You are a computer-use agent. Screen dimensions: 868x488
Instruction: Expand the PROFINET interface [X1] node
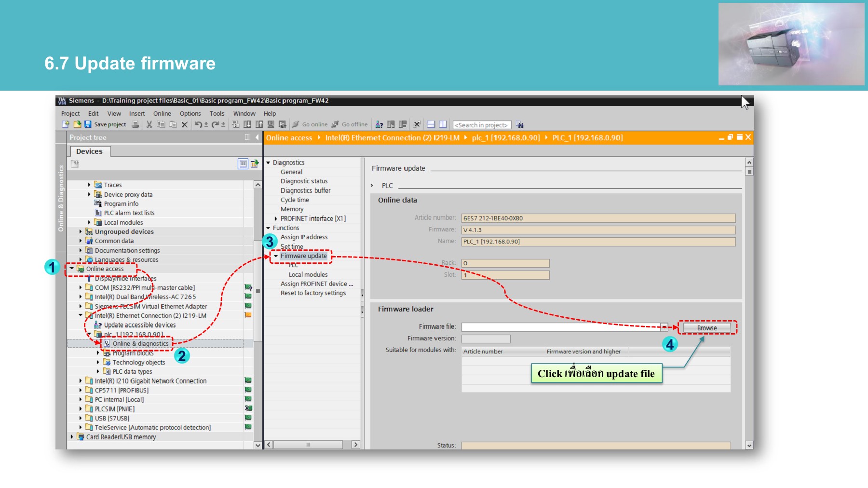[276, 218]
